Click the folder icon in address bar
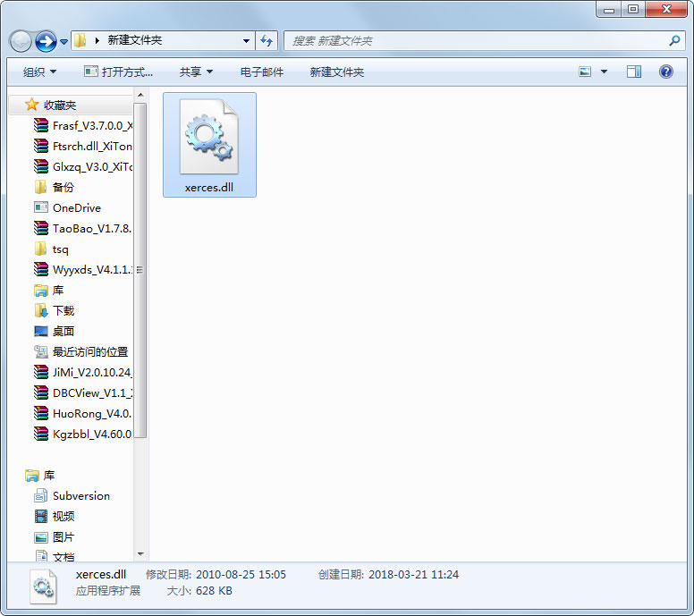The image size is (694, 616). coord(80,41)
